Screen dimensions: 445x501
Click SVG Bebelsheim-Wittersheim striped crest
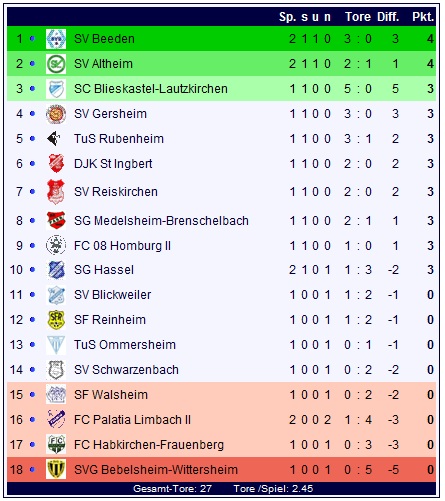point(56,469)
